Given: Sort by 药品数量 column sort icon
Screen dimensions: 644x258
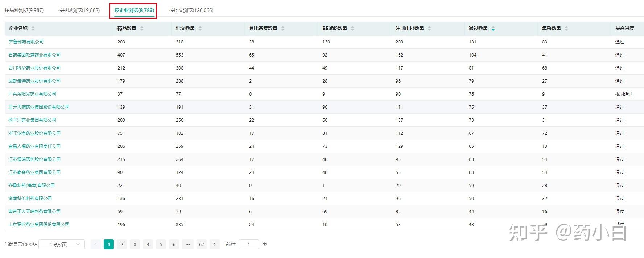Looking at the screenshot, I should 142,29.
